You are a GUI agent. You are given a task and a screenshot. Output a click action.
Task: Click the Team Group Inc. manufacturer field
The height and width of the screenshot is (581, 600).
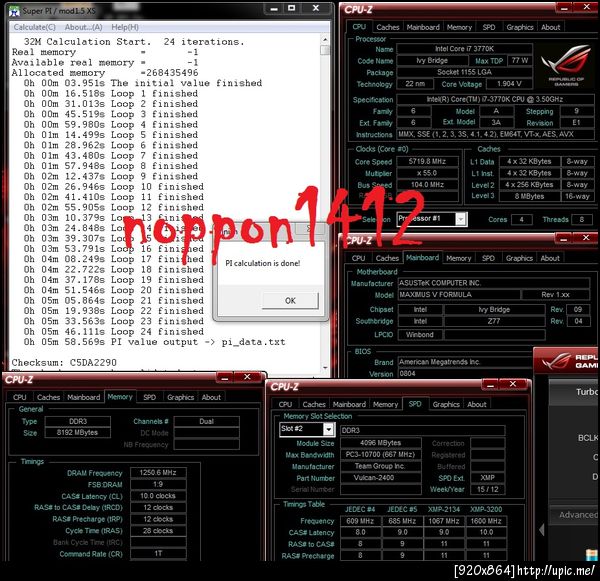381,467
